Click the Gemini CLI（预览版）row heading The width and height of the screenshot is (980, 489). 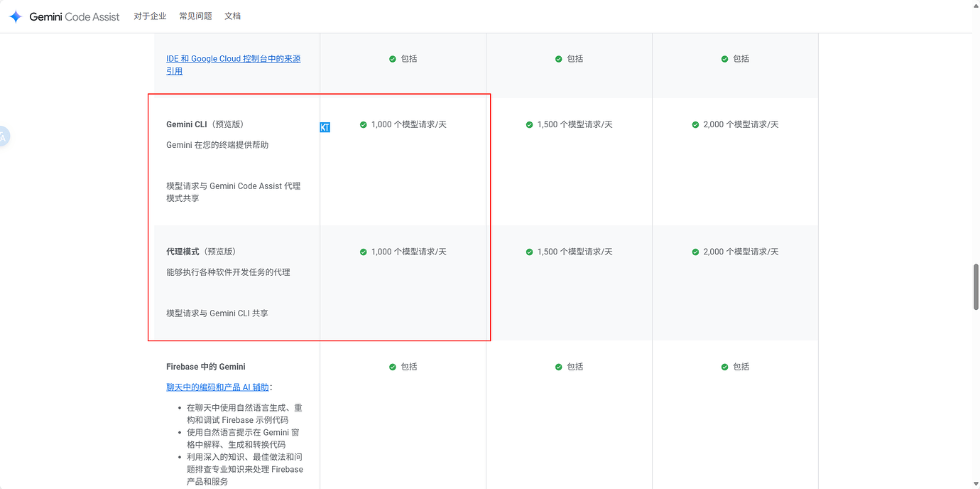205,124
